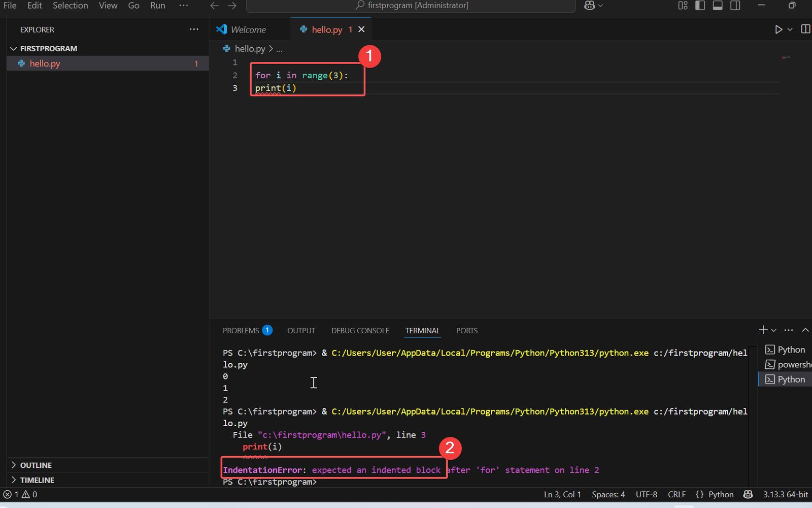
Task: Select language mode Python in status bar
Action: coord(721,494)
